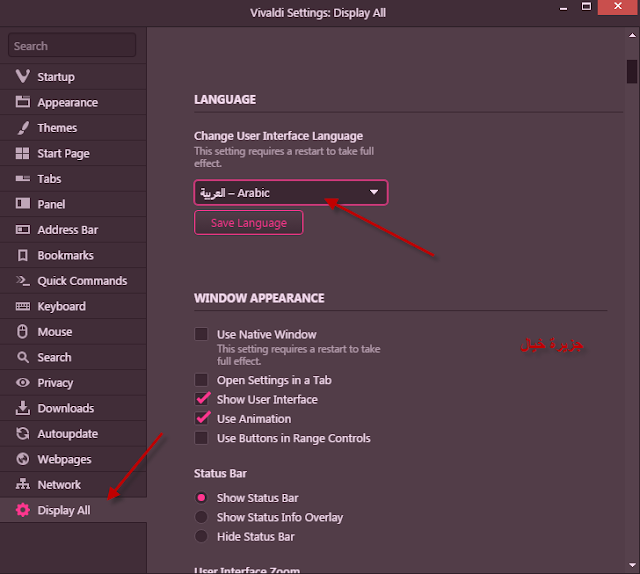
Task: Open the Start Page settings label
Action: point(63,154)
